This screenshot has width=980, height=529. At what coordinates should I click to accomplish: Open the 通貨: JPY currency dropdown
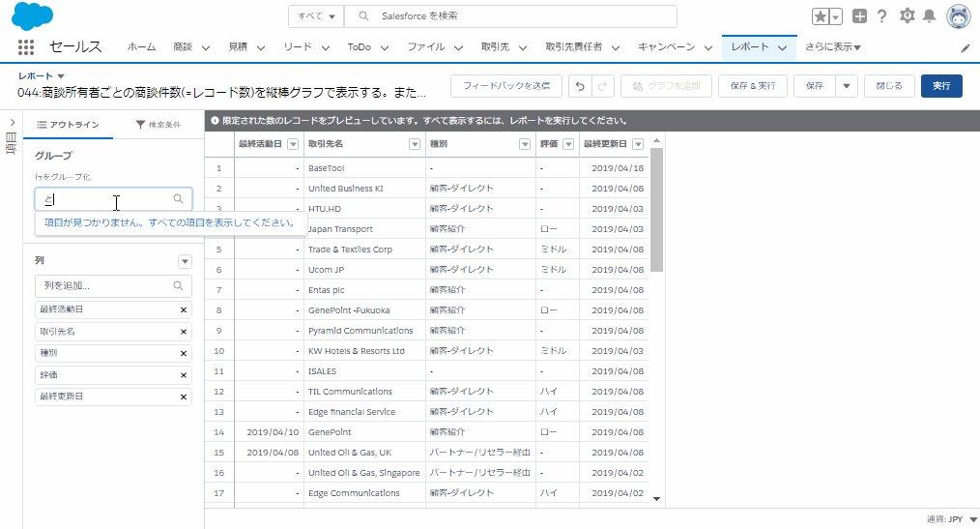coord(952,519)
